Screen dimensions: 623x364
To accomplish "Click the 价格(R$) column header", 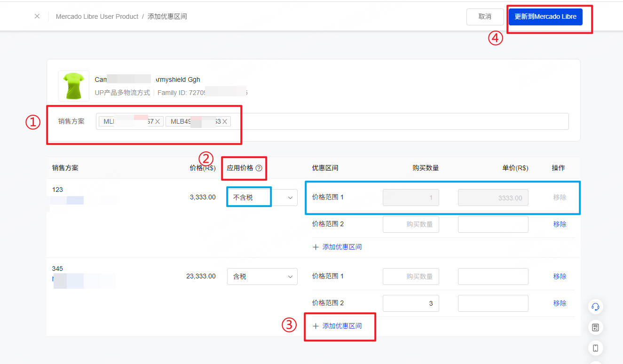I will [203, 168].
